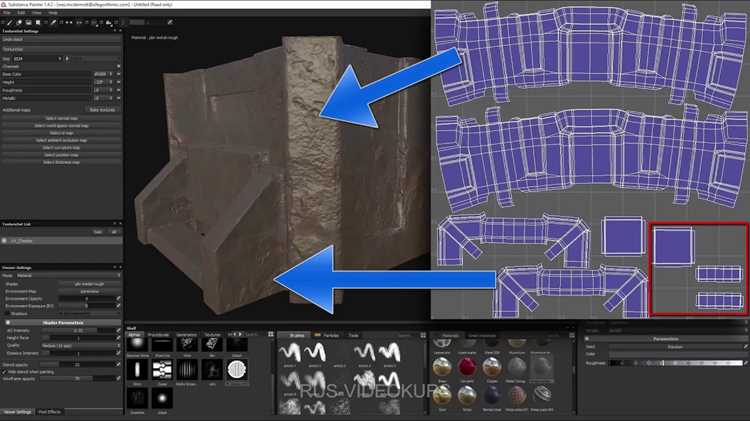The height and width of the screenshot is (421, 750).
Task: Open the Roughness channel format dropdown
Action: [103, 90]
